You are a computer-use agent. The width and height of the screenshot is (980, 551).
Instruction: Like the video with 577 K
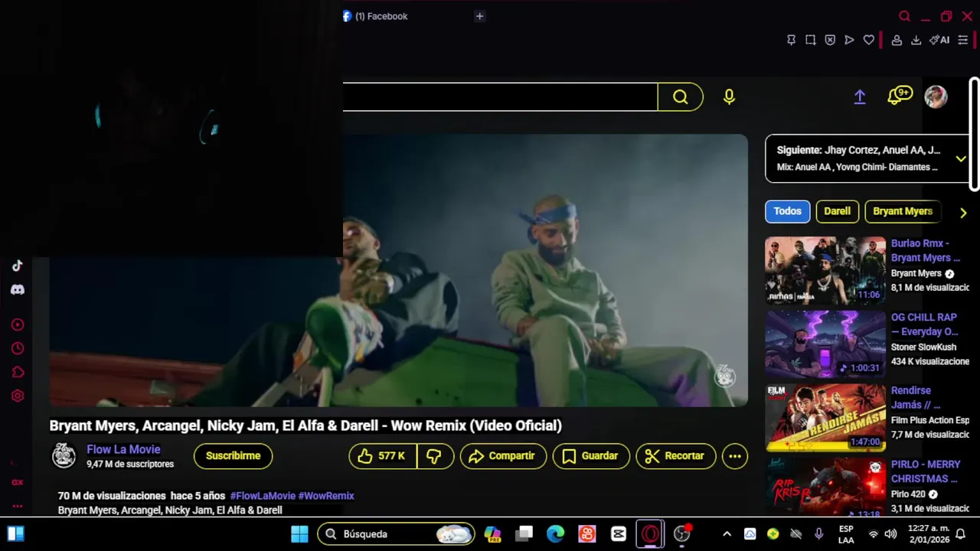coord(383,456)
